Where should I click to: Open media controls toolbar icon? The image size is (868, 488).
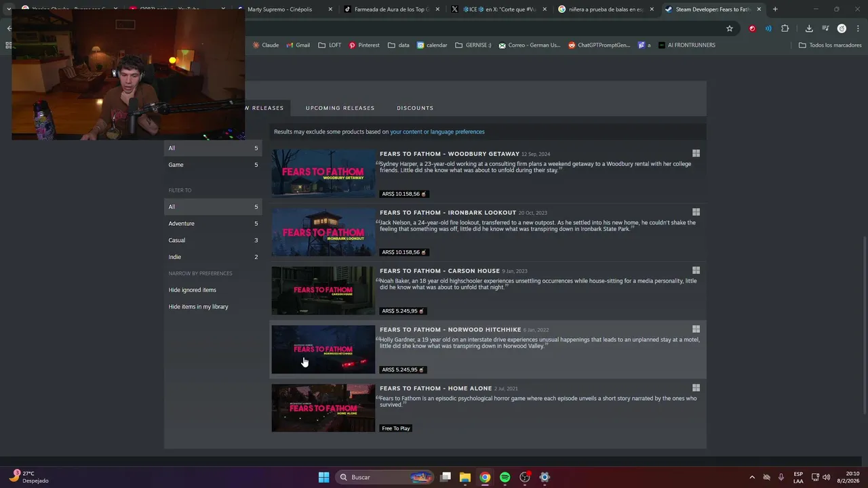[825, 28]
